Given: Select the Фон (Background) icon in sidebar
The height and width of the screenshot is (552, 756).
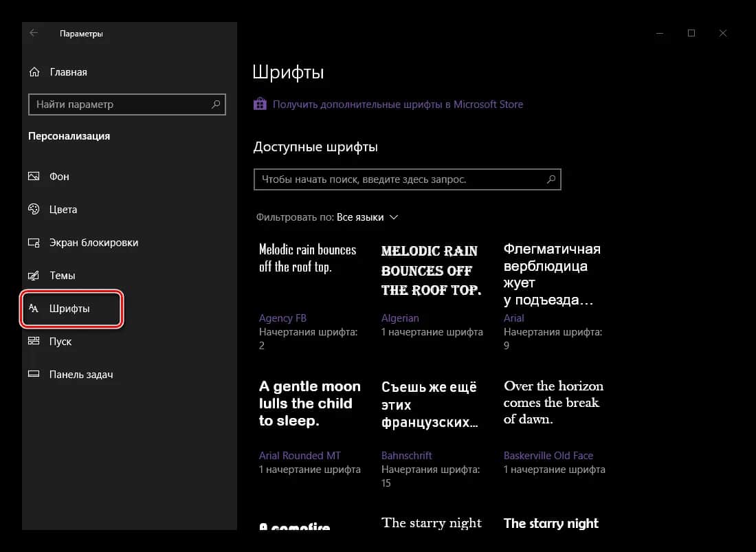Looking at the screenshot, I should pyautogui.click(x=34, y=177).
